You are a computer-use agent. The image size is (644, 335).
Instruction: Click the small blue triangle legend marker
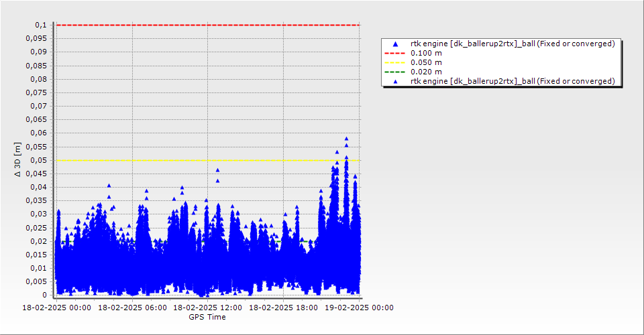[396, 82]
